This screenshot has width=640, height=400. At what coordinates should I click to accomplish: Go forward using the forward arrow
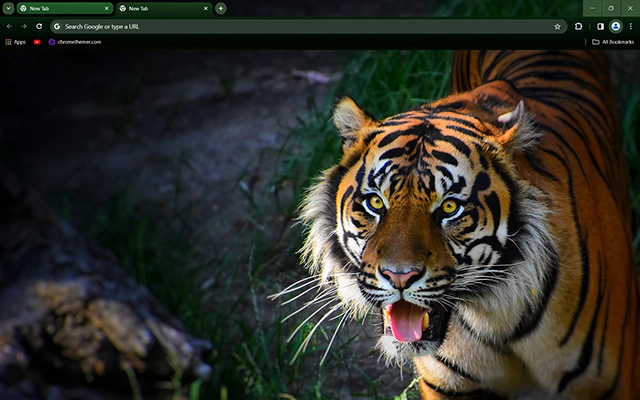(x=24, y=27)
